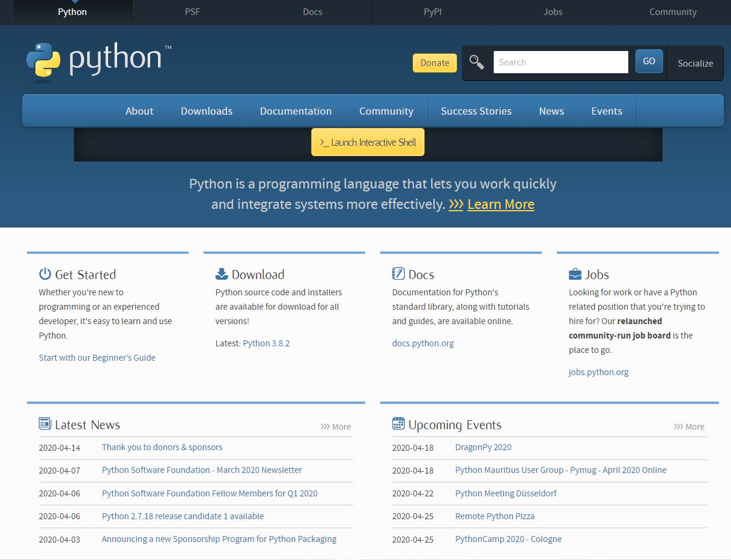Click the event date 2020-04-22

413,494
